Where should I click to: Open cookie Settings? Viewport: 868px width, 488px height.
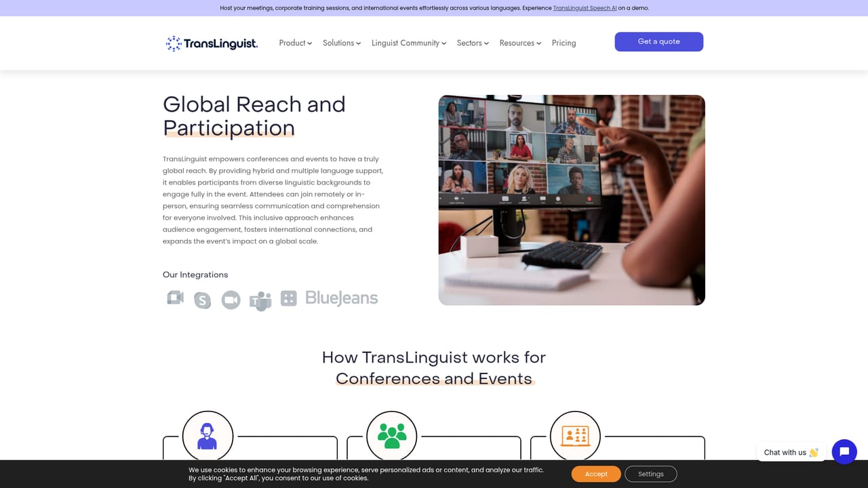[651, 474]
